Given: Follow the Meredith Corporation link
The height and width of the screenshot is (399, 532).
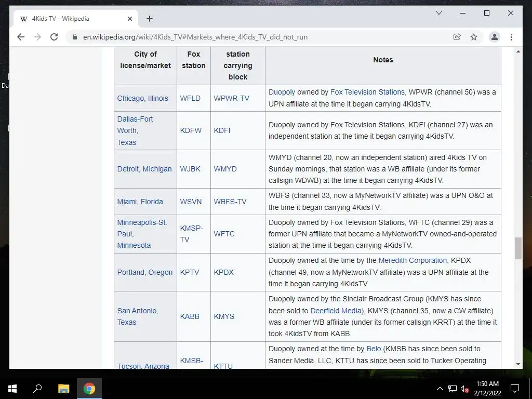Looking at the screenshot, I should [413, 260].
